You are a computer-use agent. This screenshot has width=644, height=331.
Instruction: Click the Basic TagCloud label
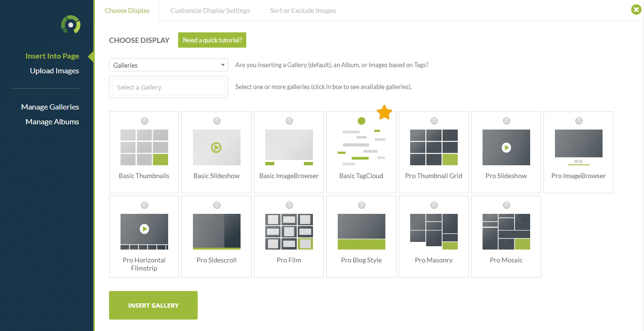click(x=362, y=176)
